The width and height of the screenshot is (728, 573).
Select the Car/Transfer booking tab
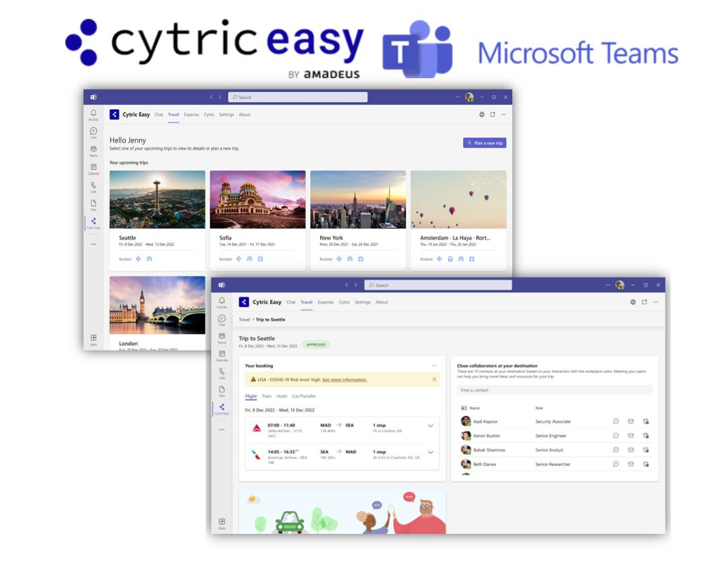point(303,396)
